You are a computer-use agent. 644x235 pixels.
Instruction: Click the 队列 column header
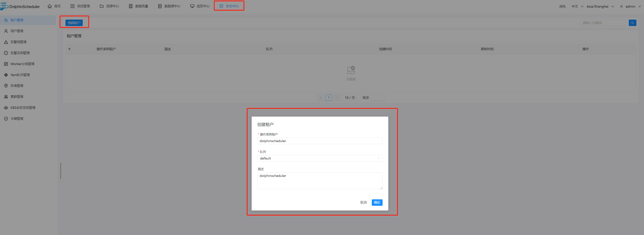click(x=269, y=49)
